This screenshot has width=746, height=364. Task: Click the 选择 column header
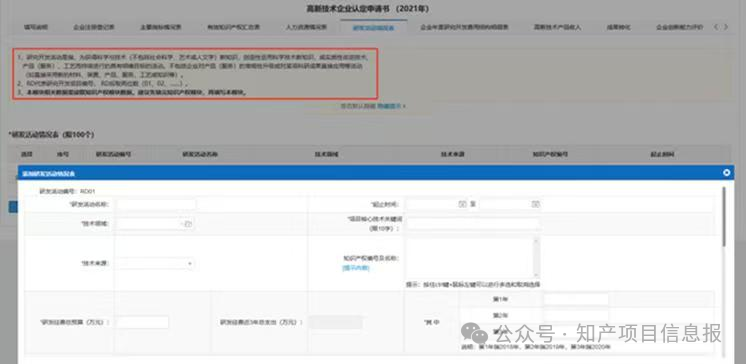click(26, 155)
